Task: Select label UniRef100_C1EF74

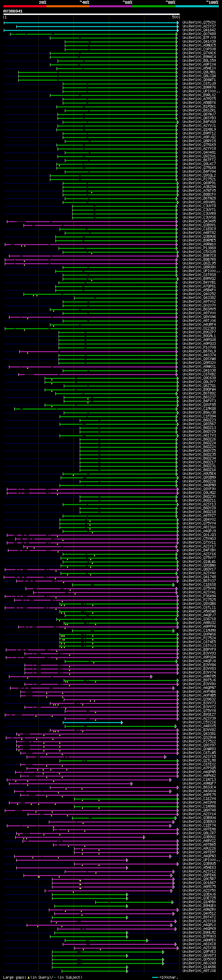Action: [x=199, y=826]
